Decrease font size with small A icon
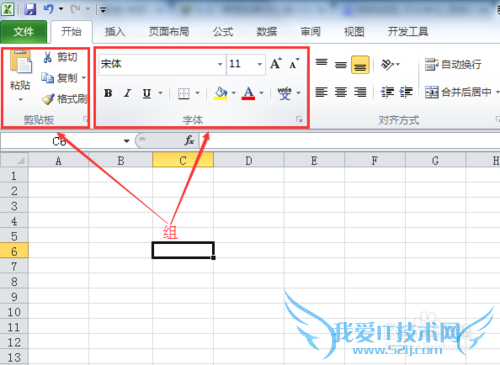Viewport: 500px width, 365px height. click(294, 63)
